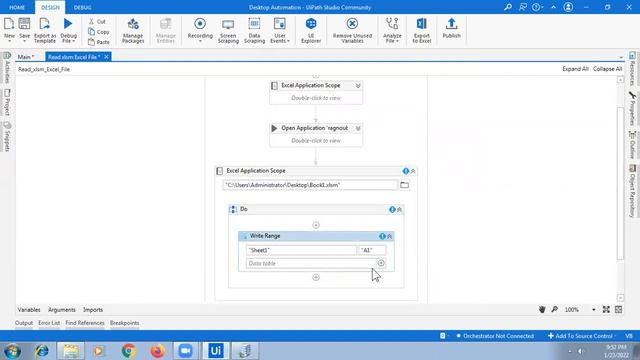Toggle the overview panel icon
This screenshot has width=640, height=360.
click(x=618, y=309)
